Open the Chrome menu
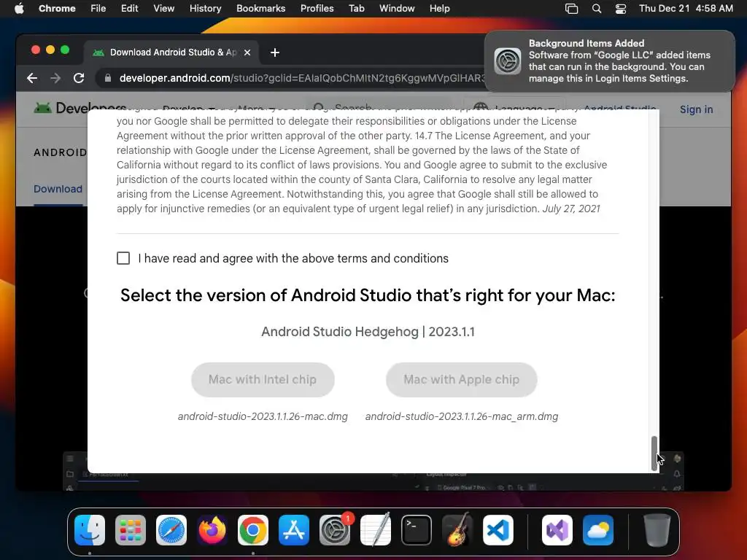Screen dimensions: 747x560 coord(57,9)
